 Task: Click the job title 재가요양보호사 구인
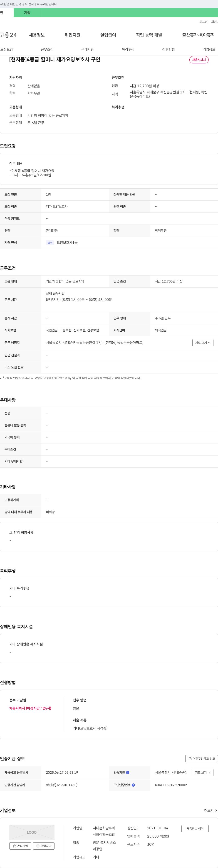pyautogui.click(x=54, y=60)
